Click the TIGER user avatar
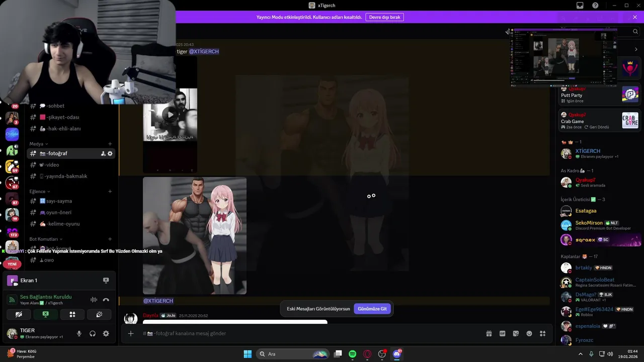This screenshot has height=362, width=644. tap(11, 333)
